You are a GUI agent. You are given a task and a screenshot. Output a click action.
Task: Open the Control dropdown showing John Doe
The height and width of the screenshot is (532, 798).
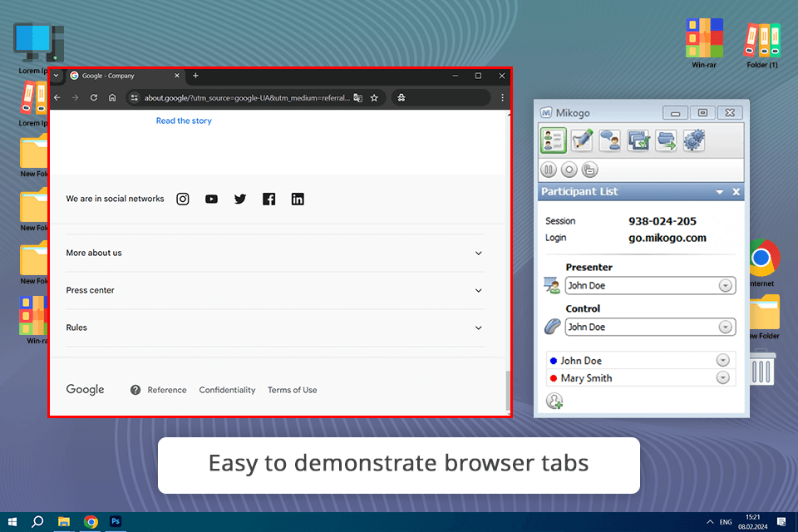(x=650, y=327)
